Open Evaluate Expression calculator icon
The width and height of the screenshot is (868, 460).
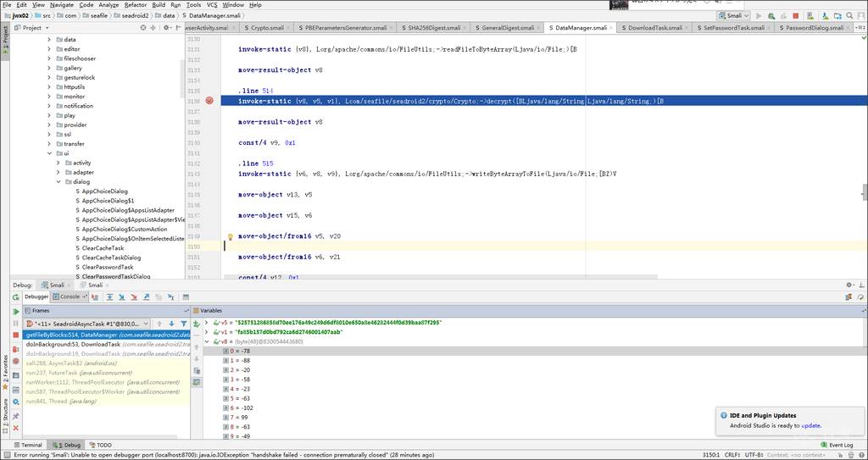[186, 297]
